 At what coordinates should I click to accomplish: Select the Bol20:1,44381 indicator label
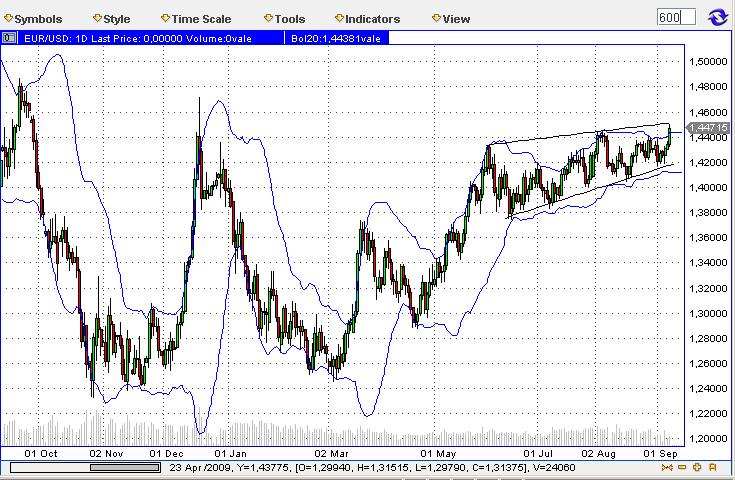click(336, 38)
